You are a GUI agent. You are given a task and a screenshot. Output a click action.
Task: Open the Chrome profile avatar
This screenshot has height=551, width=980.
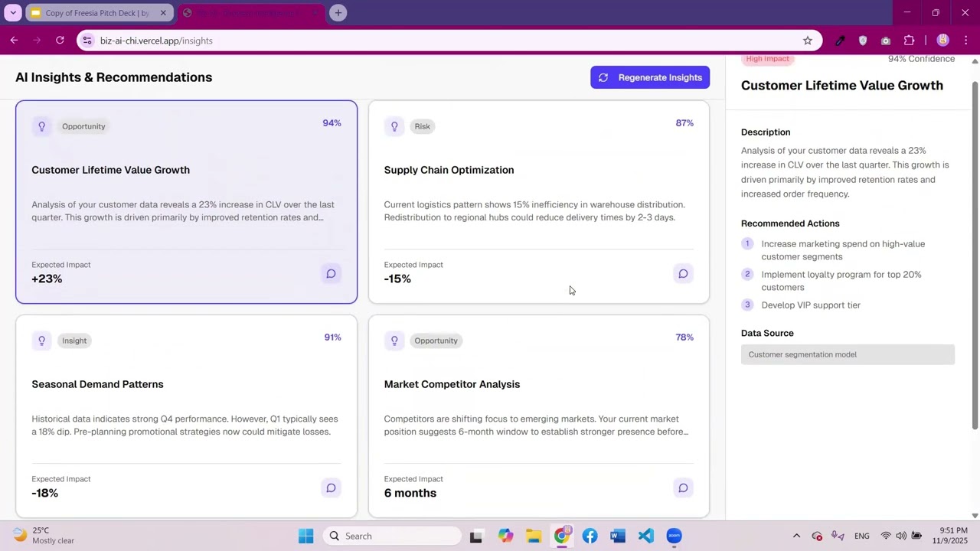click(942, 41)
